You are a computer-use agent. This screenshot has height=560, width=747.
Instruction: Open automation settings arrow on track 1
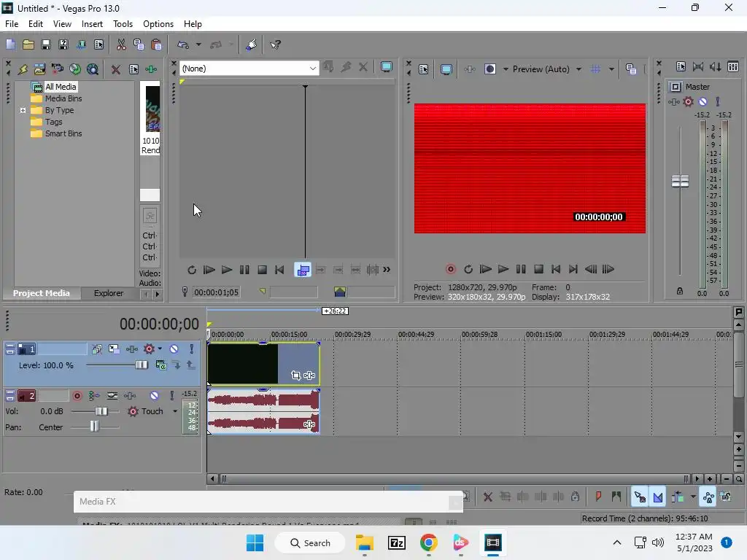(160, 349)
